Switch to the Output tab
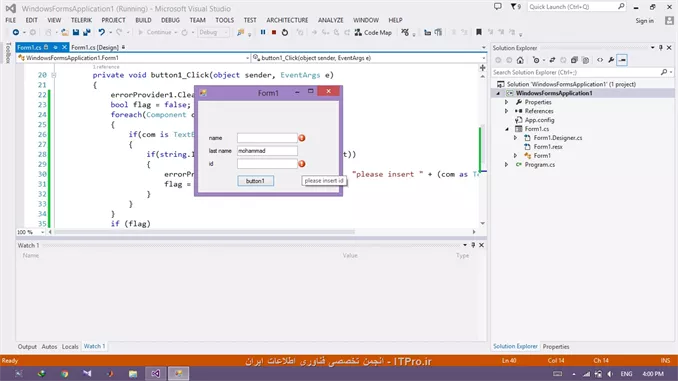Viewport: 678px width, 381px height. (x=27, y=347)
